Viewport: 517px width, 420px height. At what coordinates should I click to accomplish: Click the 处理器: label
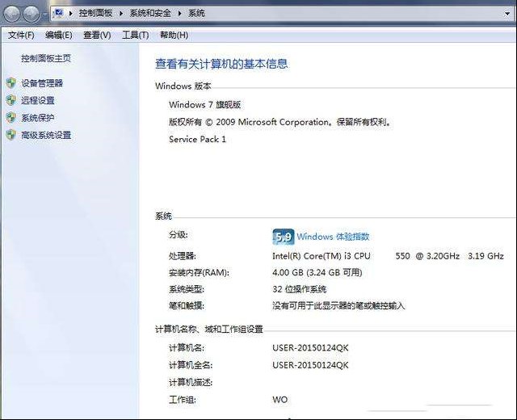coord(183,256)
